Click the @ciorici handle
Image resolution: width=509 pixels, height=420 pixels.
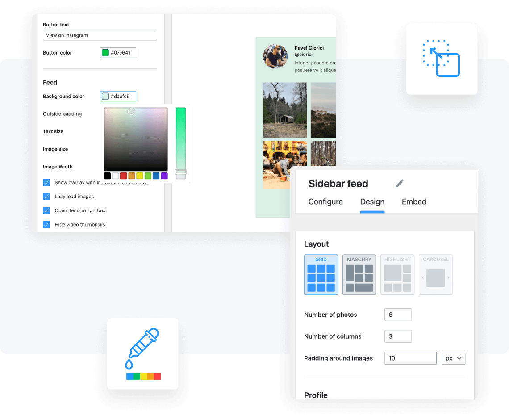304,55
